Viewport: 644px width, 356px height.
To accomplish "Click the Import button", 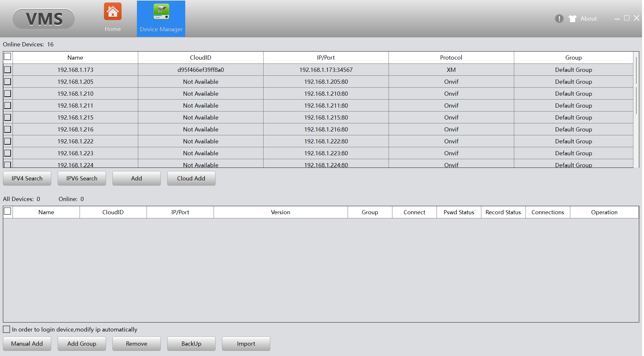I will point(246,343).
